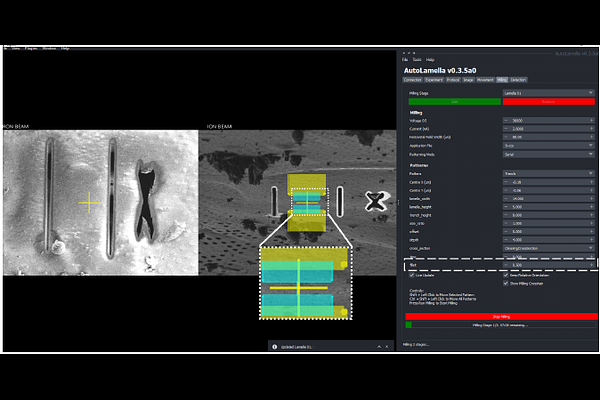The width and height of the screenshot is (600, 400).
Task: Decrease lamella_width with its minus button
Action: pyautogui.click(x=506, y=199)
